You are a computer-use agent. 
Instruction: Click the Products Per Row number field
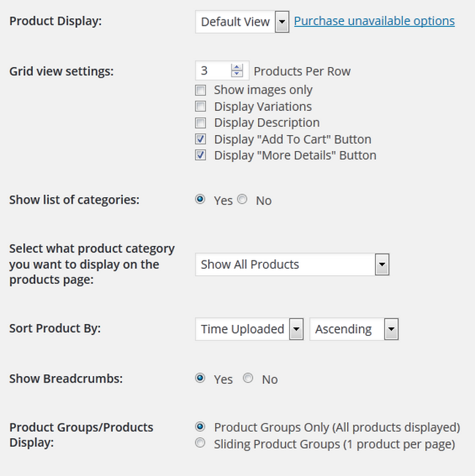point(222,71)
